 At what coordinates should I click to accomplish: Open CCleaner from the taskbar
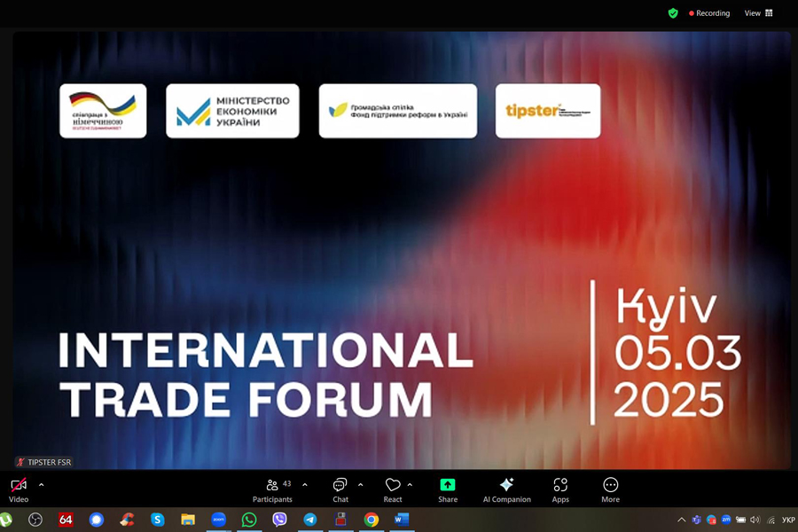tap(127, 520)
